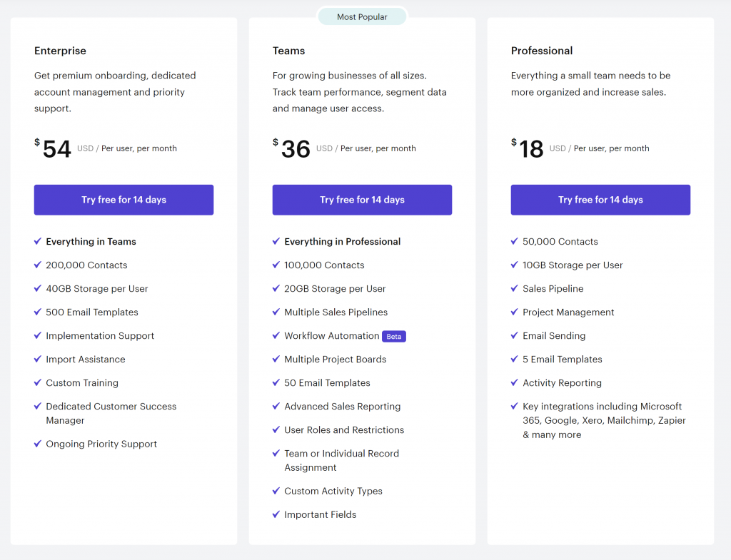Click checkmark next to Advanced Sales Reporting

tap(276, 406)
